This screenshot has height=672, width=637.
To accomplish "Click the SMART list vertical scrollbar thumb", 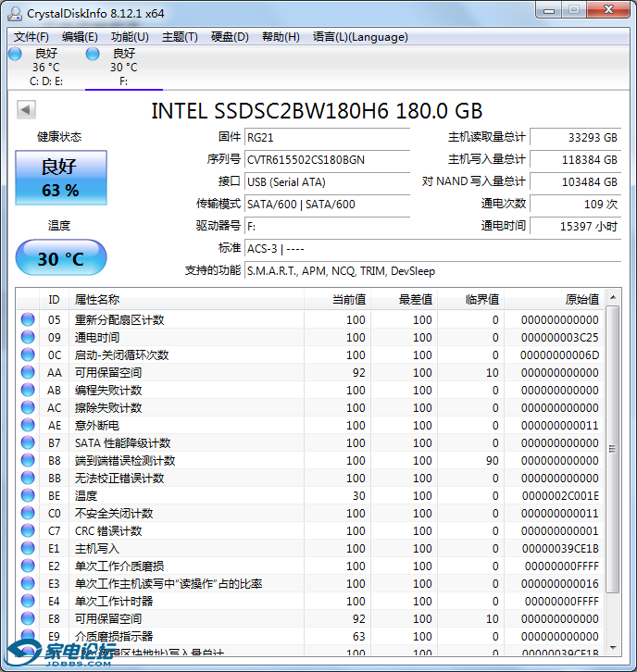I will (613, 450).
